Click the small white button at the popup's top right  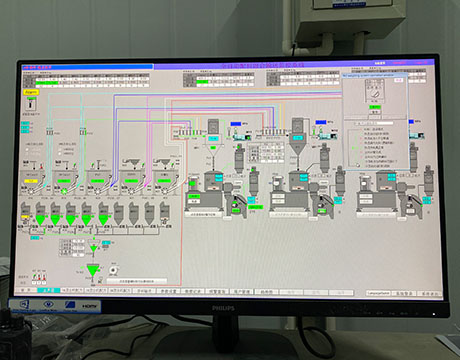[x=398, y=80]
